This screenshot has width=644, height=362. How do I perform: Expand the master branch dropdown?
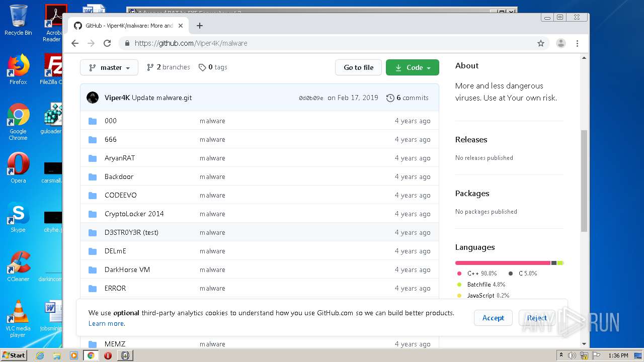(x=109, y=67)
